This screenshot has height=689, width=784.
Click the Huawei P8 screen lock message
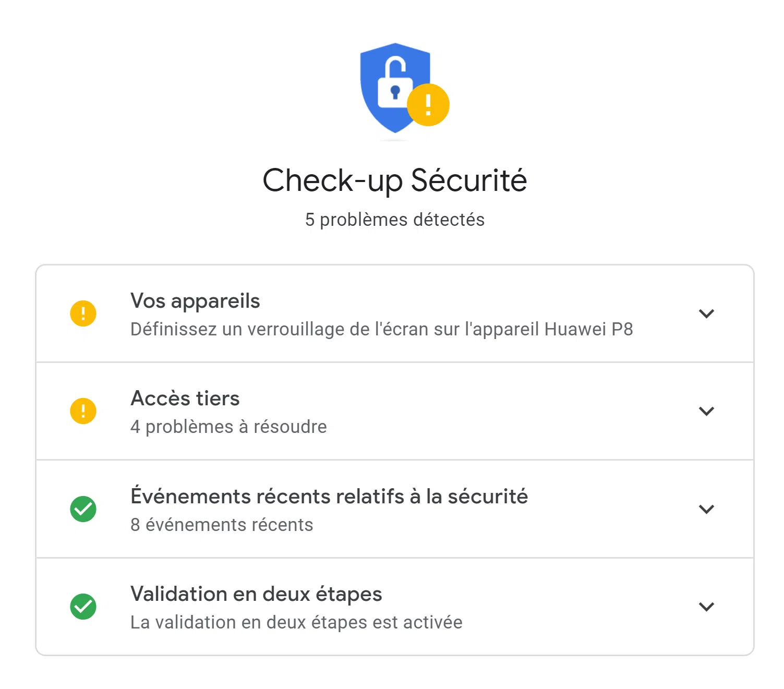[x=382, y=330]
